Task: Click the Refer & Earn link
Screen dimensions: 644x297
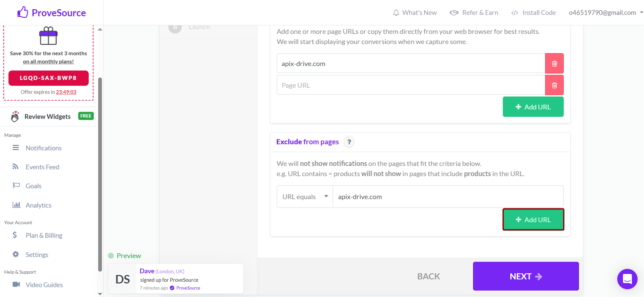Action: click(480, 13)
